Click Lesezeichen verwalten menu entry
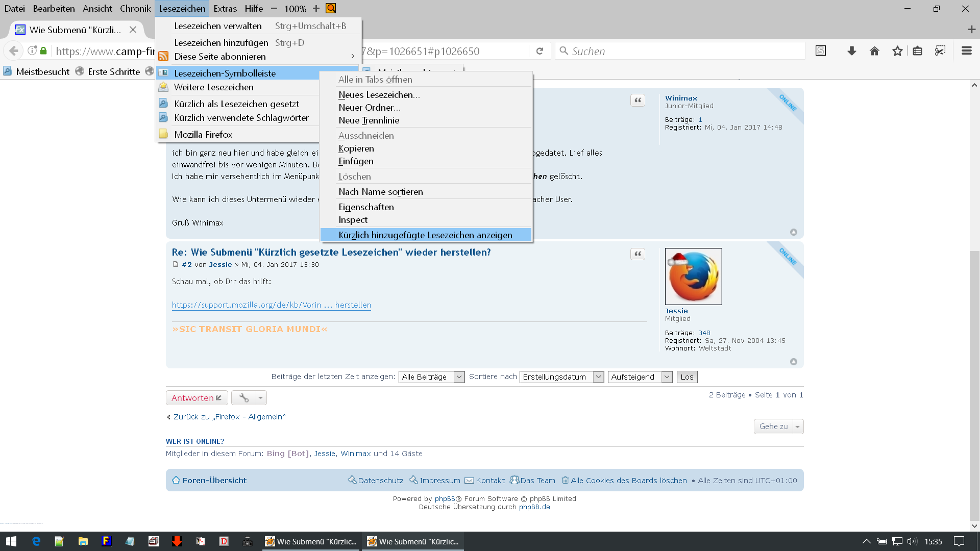This screenshot has width=980, height=551. [218, 26]
